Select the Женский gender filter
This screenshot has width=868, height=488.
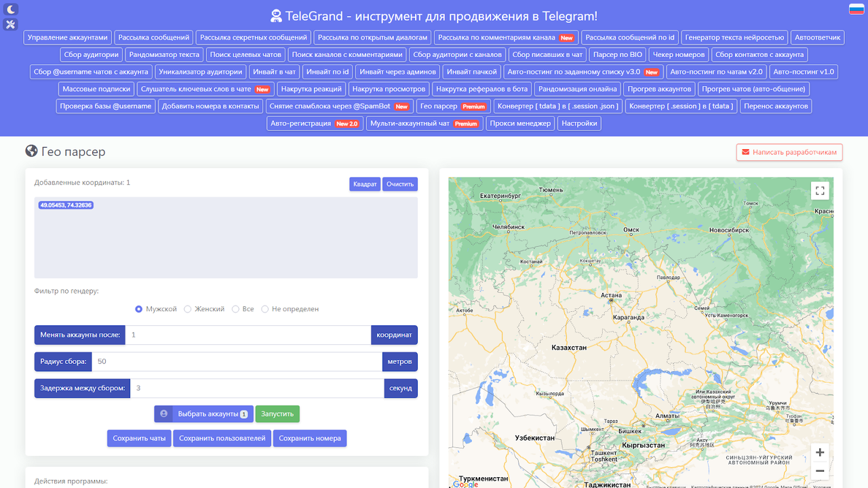pyautogui.click(x=188, y=308)
